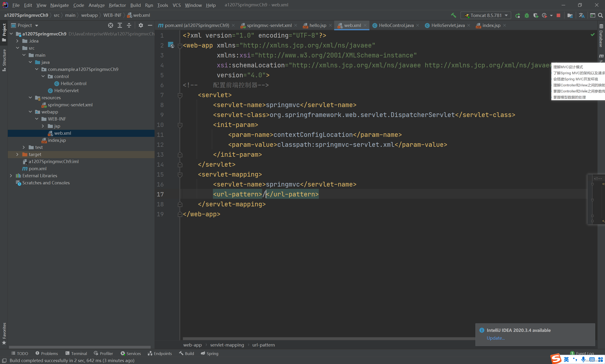The image size is (605, 364).
Task: Open the Services tool window
Action: coord(131,353)
